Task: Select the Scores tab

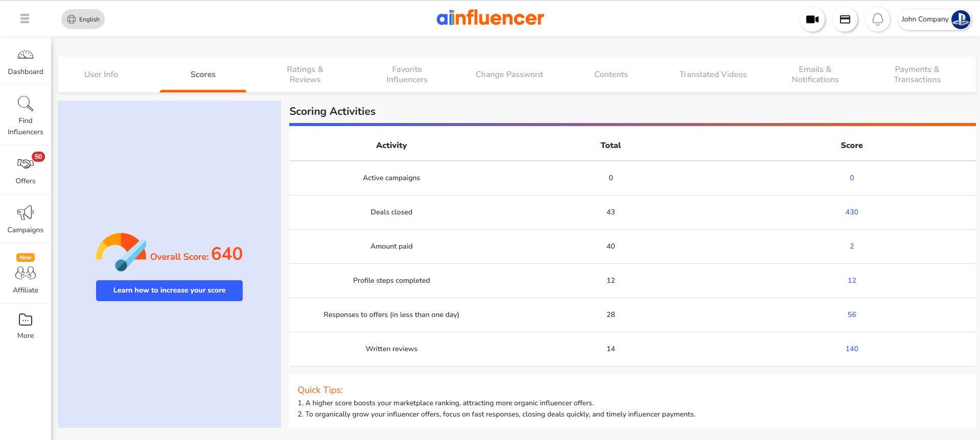Action: pyautogui.click(x=203, y=75)
